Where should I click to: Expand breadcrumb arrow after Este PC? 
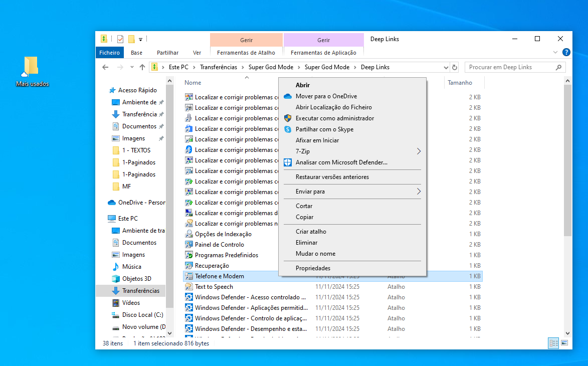click(194, 68)
